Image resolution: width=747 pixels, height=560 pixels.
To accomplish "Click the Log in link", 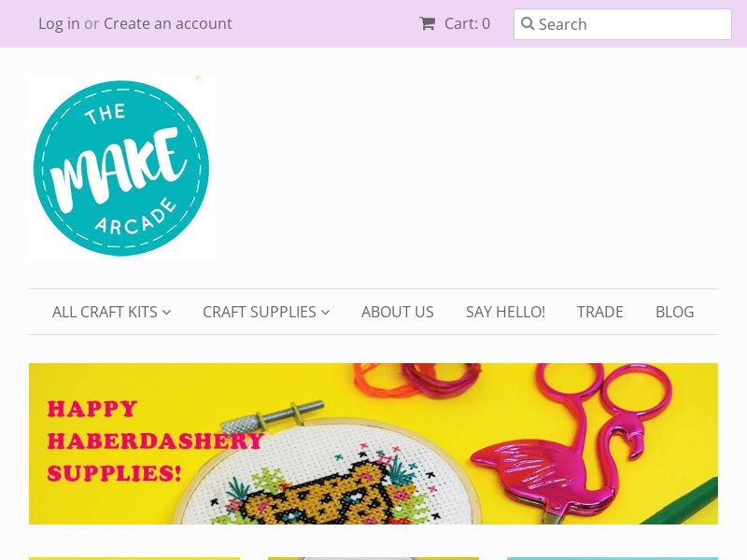I will point(59,23).
